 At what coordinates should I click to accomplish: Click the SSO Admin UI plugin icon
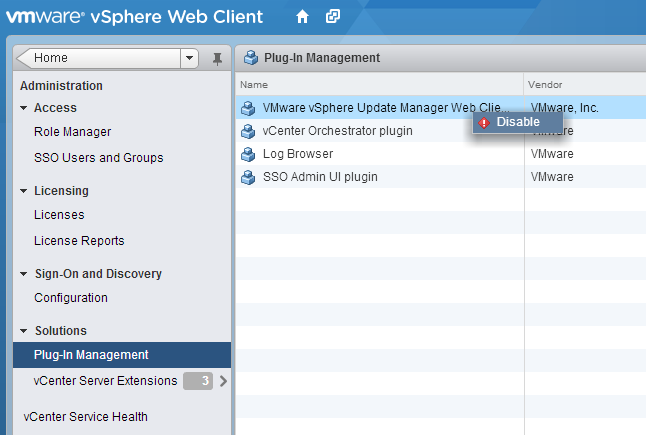(248, 177)
